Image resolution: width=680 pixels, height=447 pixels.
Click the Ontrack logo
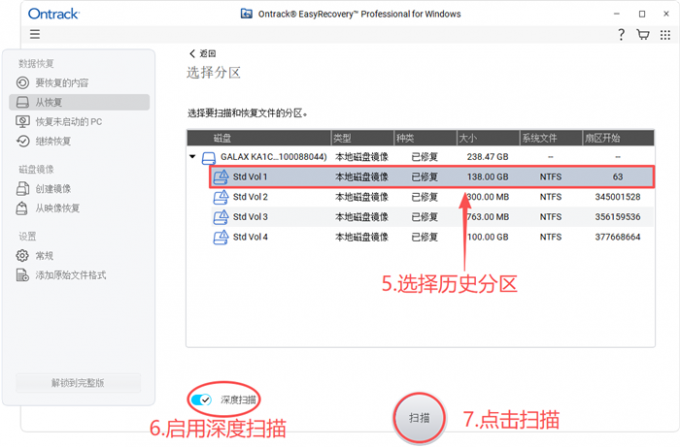point(53,14)
